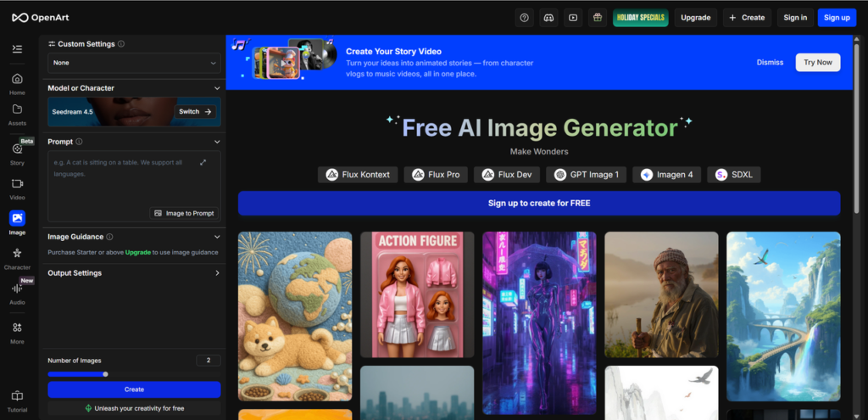868x420 pixels.
Task: Open the YouTube video icon in header
Action: (x=574, y=17)
